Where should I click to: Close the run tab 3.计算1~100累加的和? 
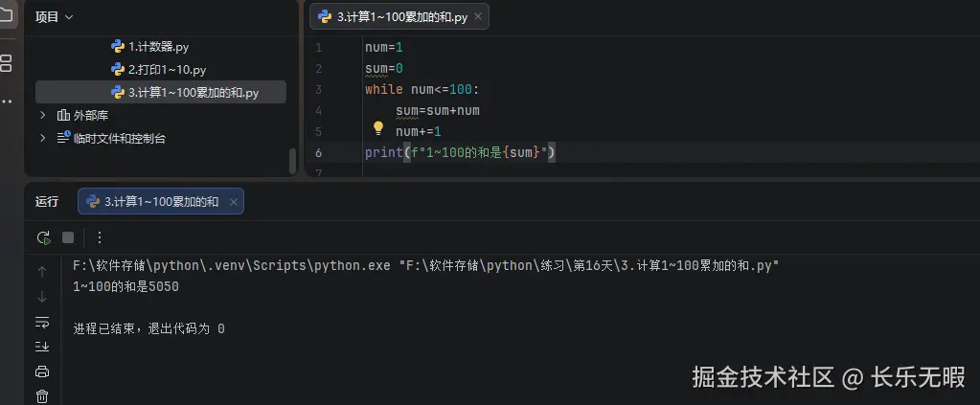tap(234, 202)
